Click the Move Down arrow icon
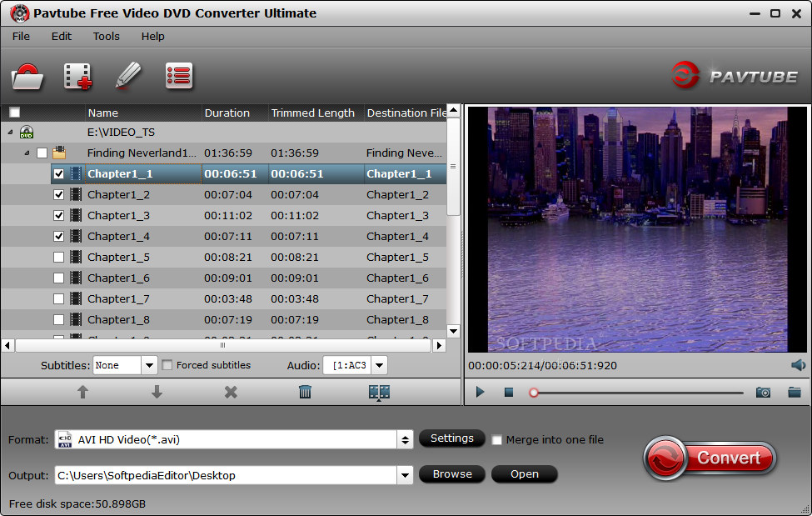Image resolution: width=812 pixels, height=516 pixels. [157, 392]
